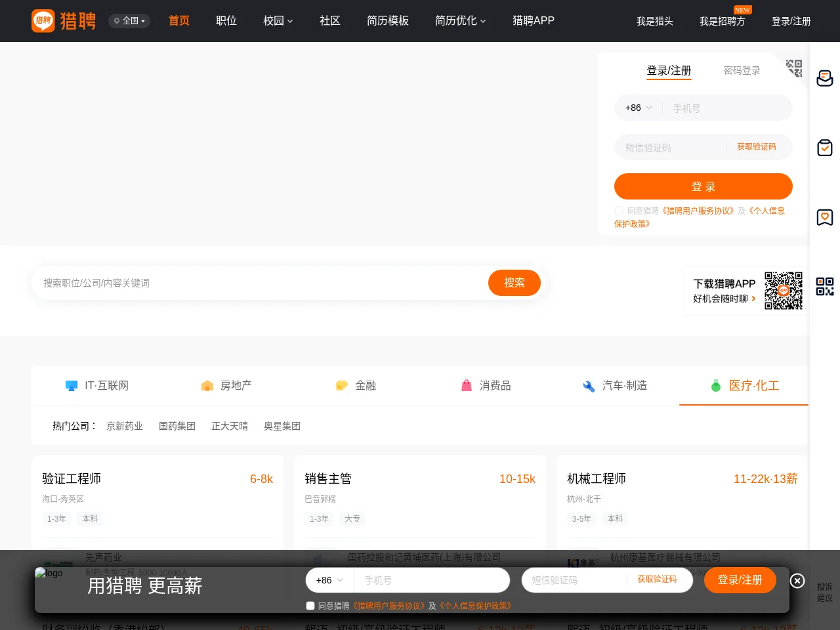Image resolution: width=840 pixels, height=630 pixels.
Task: Switch to 密码登录 tab
Action: [742, 70]
